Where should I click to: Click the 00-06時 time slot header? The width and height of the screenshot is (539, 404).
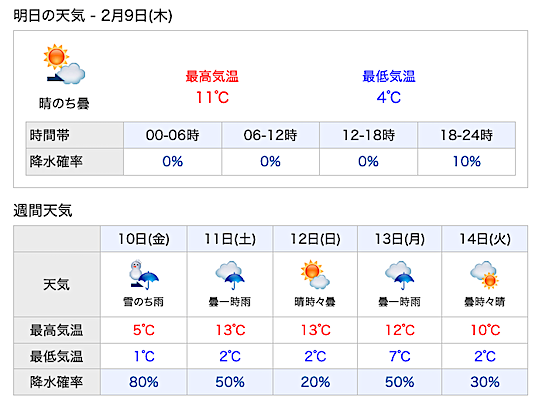173,135
